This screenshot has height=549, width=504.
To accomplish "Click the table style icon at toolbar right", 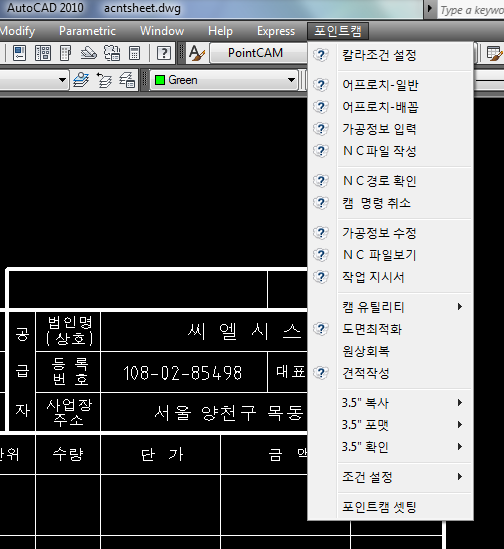I will pos(495,53).
